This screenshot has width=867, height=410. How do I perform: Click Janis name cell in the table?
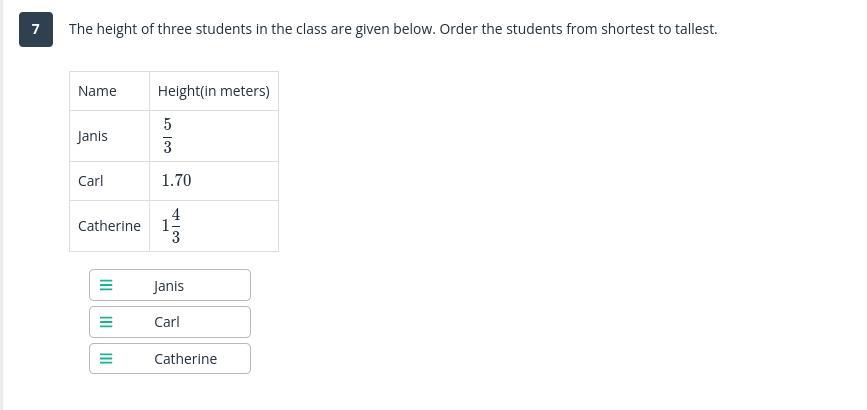[93, 136]
